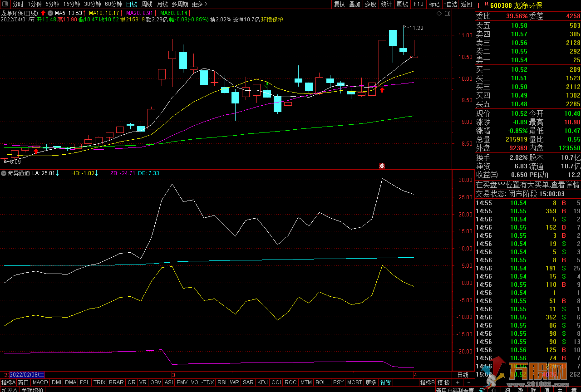Open the 设置 indicator settings
The width and height of the screenshot is (581, 392).
[x=385, y=382]
